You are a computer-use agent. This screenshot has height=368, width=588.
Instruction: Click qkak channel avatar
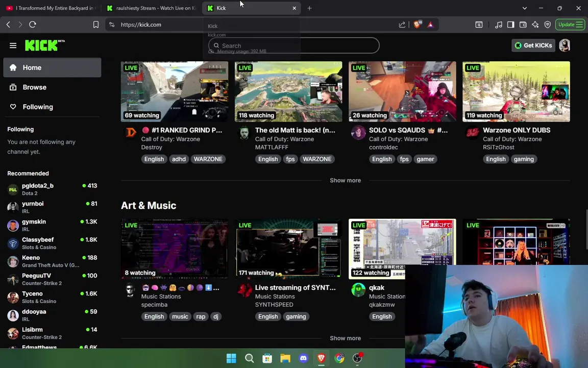(358, 289)
